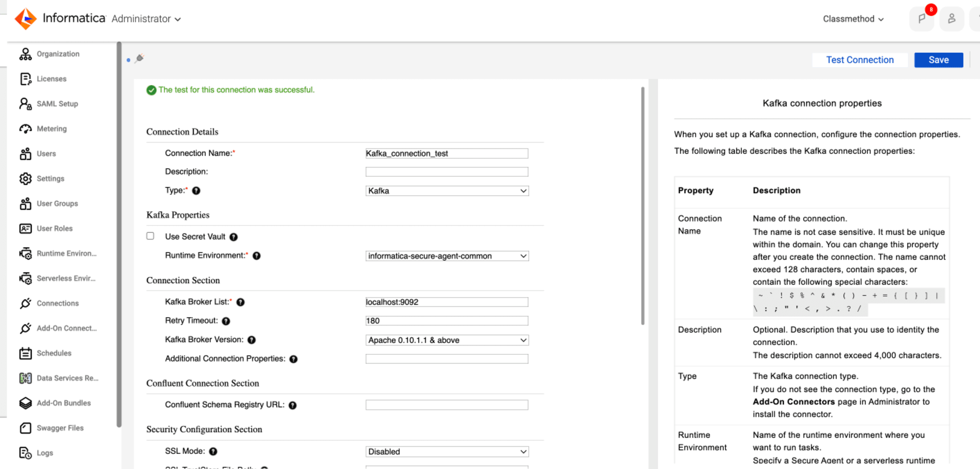Click the Informatica logo icon
Image resolution: width=980 pixels, height=469 pixels.
[25, 19]
